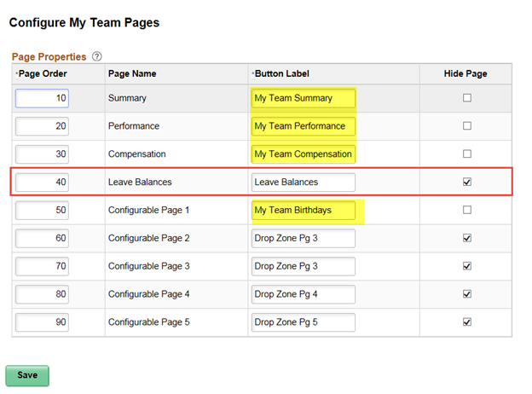This screenshot has width=532, height=394.
Task: Uncheck Hide Page for Configurable Page 2
Action: [x=466, y=238]
